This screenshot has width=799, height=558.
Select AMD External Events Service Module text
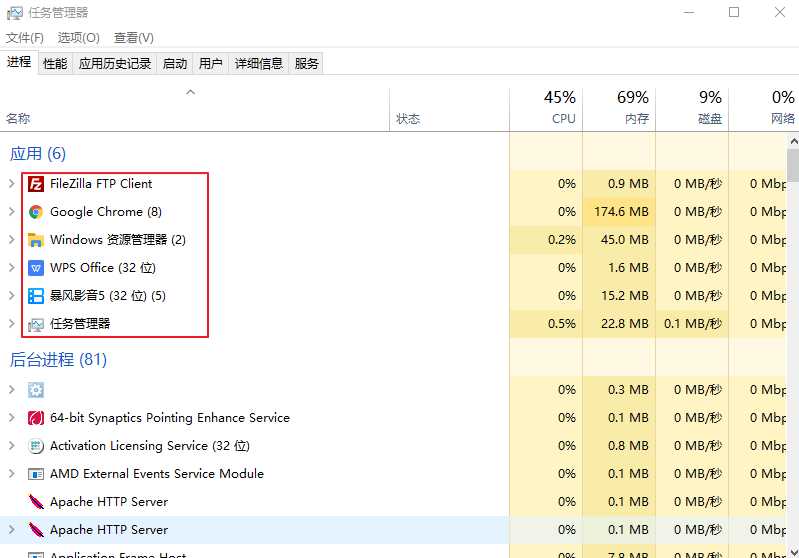[157, 474]
